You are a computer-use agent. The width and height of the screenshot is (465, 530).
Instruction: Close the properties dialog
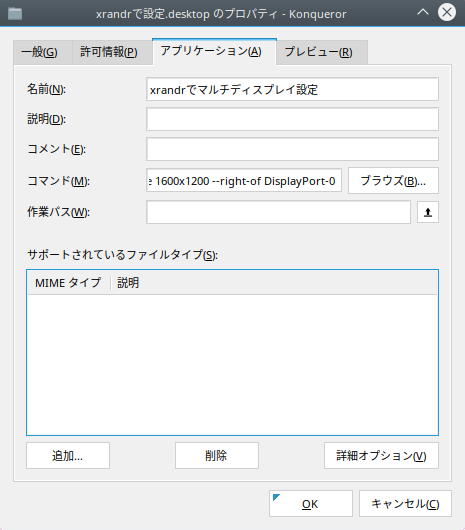coord(447,13)
